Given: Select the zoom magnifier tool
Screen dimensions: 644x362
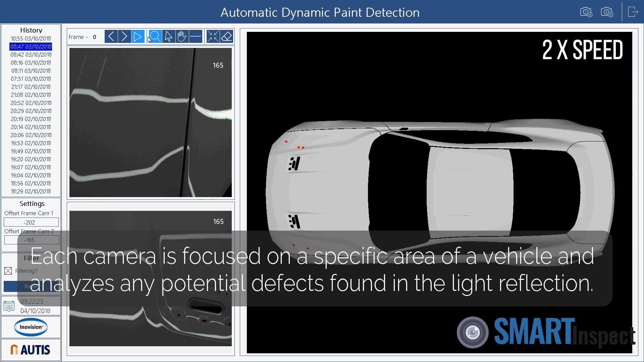Looking at the screenshot, I should (155, 36).
